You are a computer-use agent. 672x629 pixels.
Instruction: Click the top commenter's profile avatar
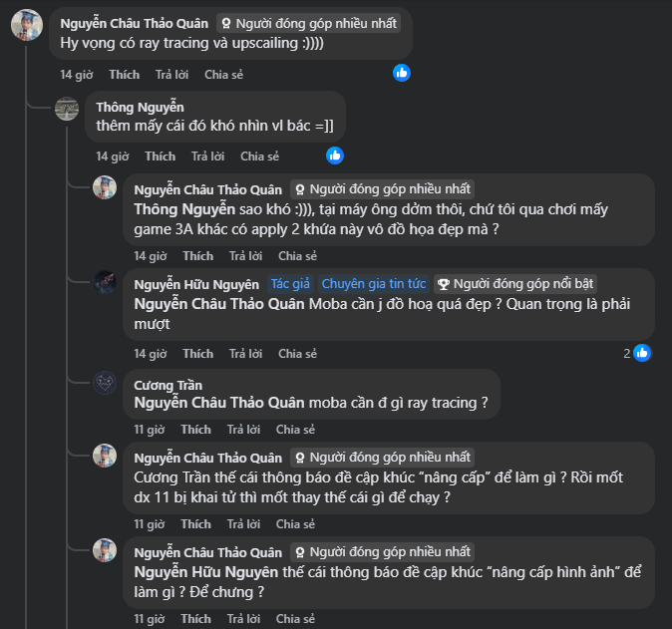click(26, 24)
